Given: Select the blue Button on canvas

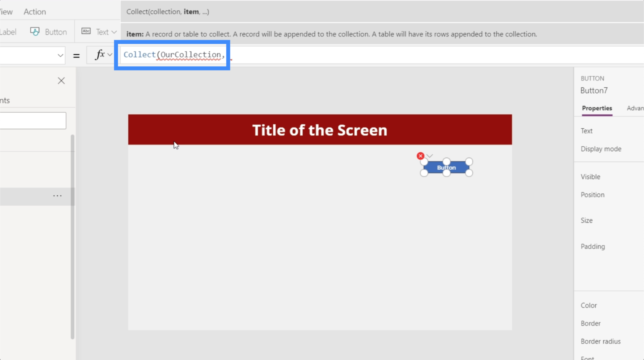Looking at the screenshot, I should pos(447,167).
